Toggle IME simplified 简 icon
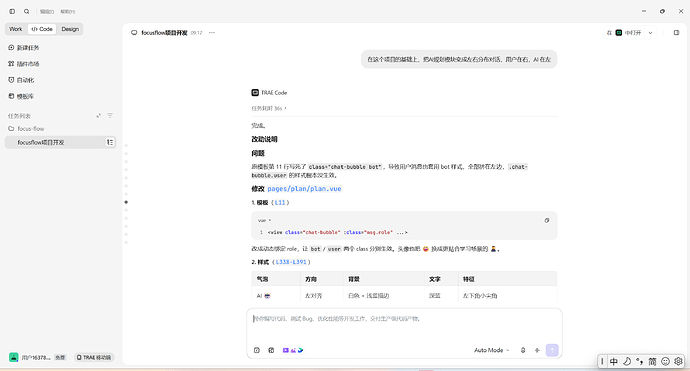690x371 pixels. pyautogui.click(x=652, y=362)
